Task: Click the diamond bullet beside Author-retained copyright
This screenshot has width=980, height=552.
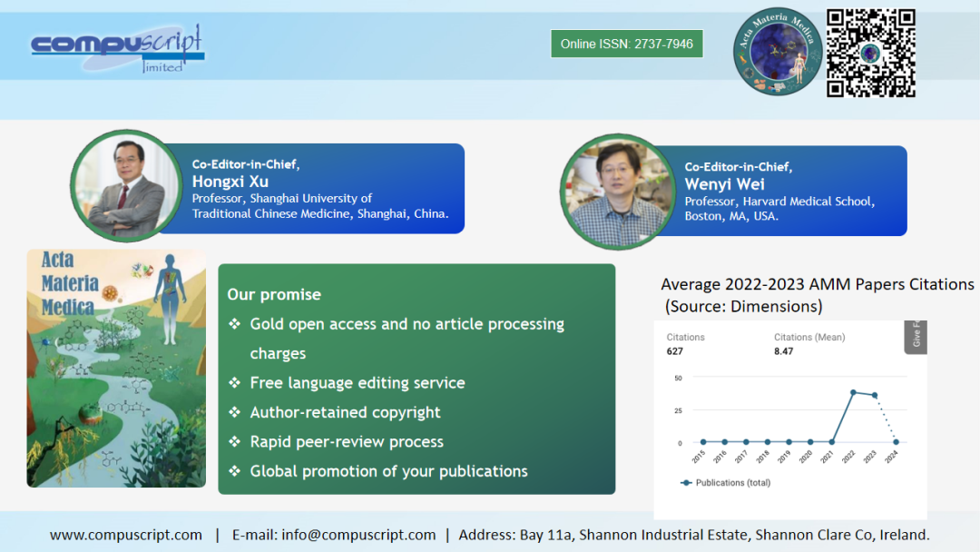Action: (x=235, y=412)
